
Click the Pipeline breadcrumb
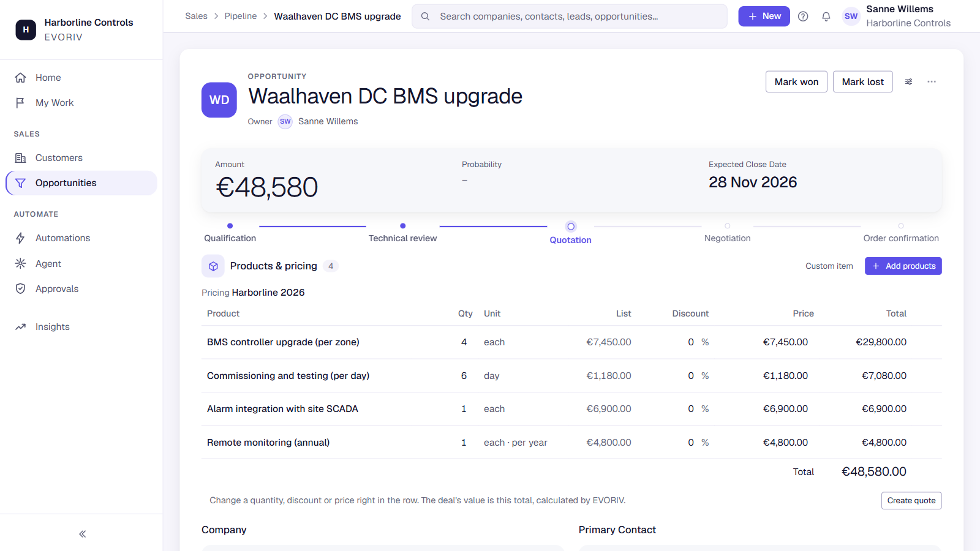click(x=241, y=17)
